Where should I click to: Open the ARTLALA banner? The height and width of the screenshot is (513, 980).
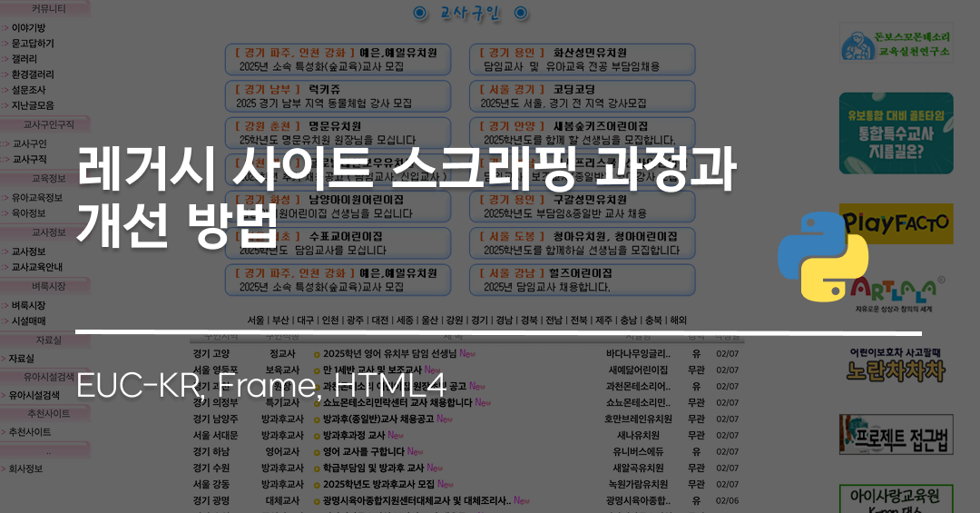(x=896, y=293)
